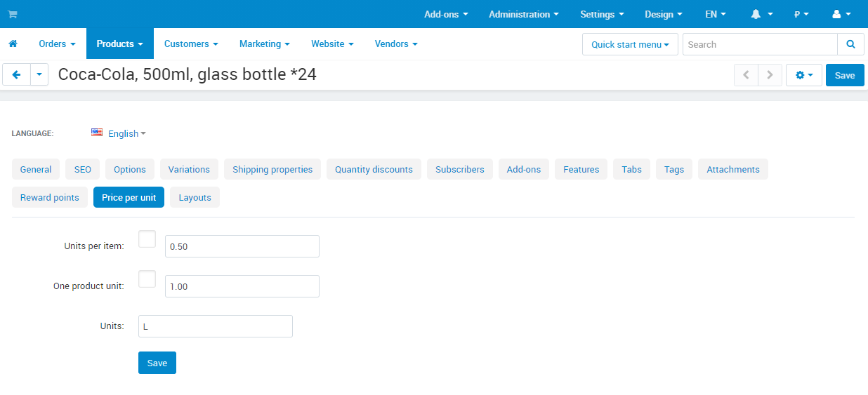Open the notifications bell menu
The height and width of the screenshot is (395, 868).
coord(761,14)
